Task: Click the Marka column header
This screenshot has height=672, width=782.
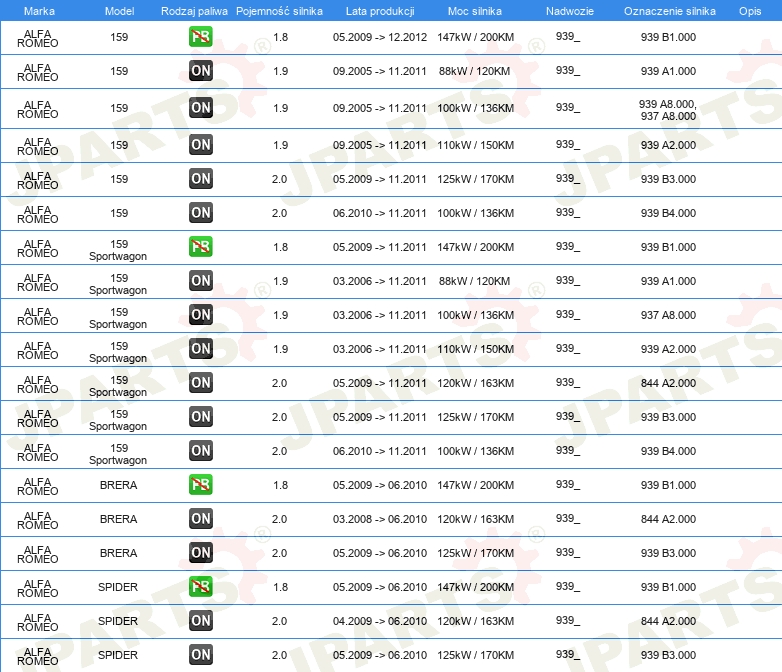Action: pyautogui.click(x=39, y=11)
